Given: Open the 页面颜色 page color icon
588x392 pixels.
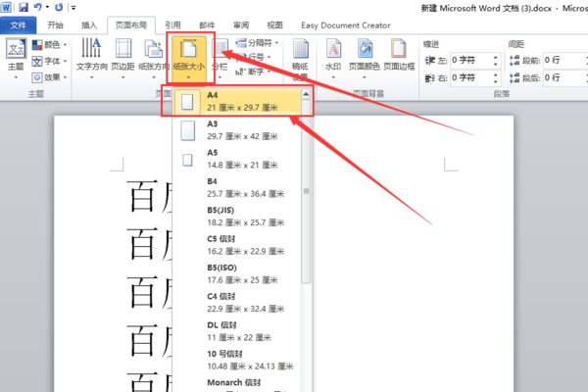Looking at the screenshot, I should [x=365, y=58].
